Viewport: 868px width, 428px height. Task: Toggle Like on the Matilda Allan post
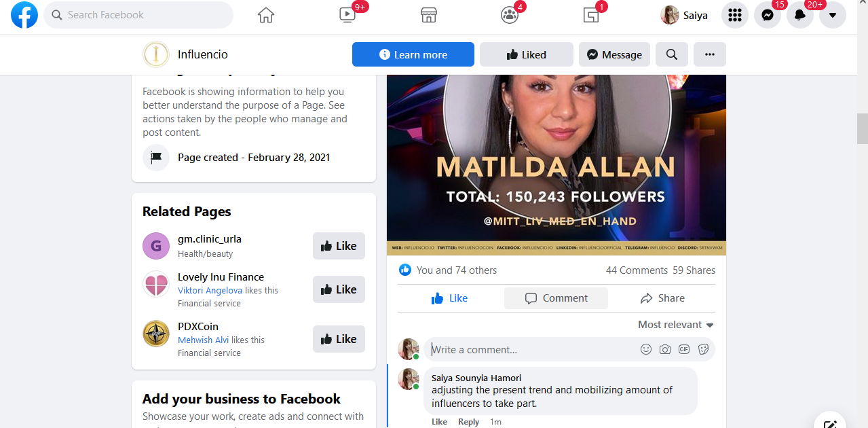tap(449, 298)
